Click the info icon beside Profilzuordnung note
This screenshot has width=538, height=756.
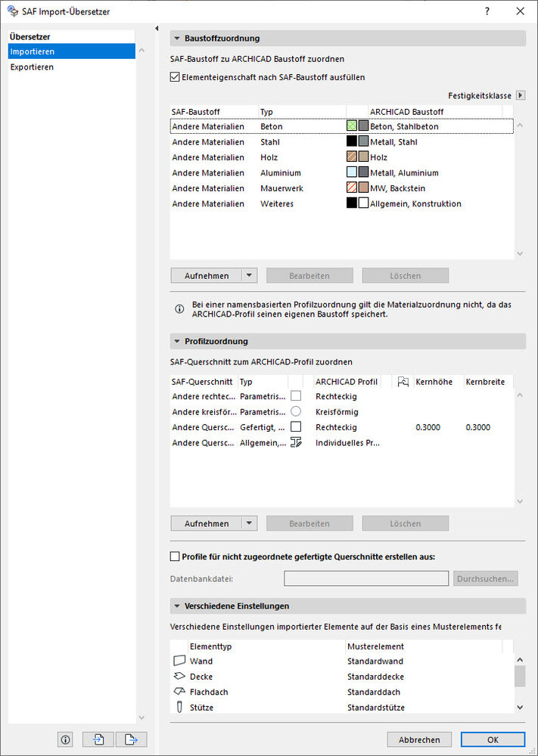pos(179,309)
